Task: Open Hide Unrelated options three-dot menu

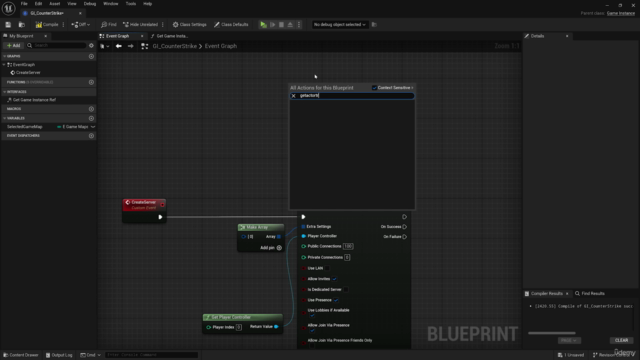Action: coord(162,24)
